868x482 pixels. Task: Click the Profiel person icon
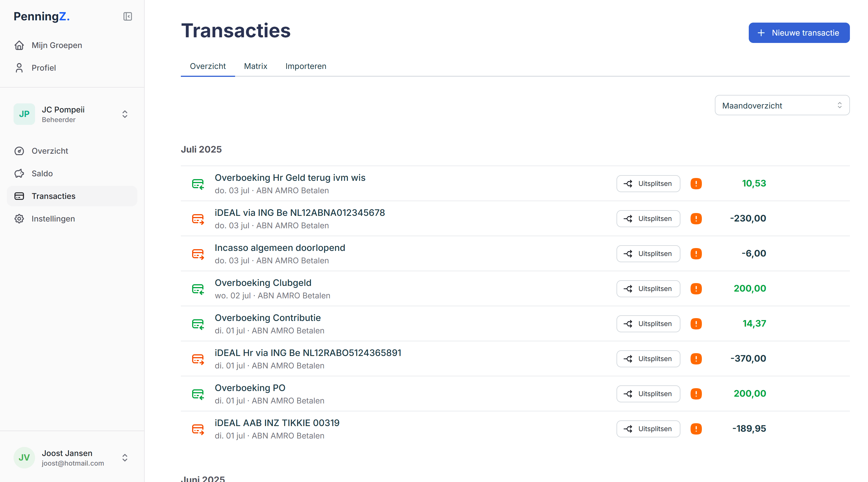pyautogui.click(x=19, y=68)
